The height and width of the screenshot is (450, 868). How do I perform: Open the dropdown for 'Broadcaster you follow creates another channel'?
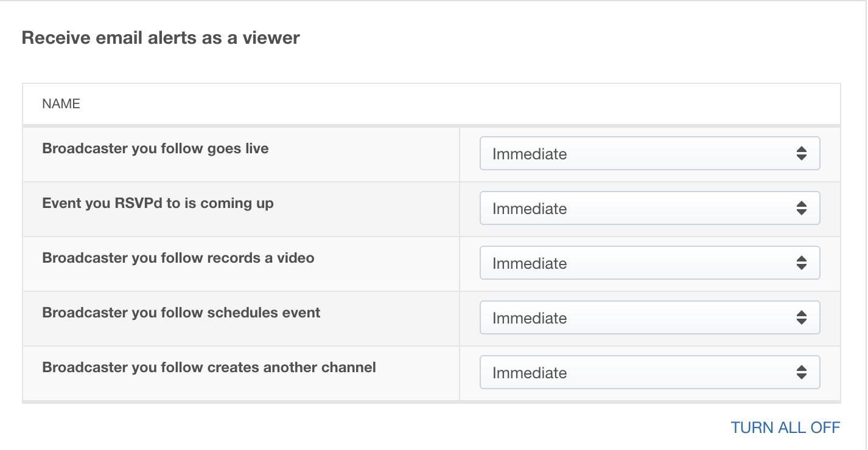point(649,372)
